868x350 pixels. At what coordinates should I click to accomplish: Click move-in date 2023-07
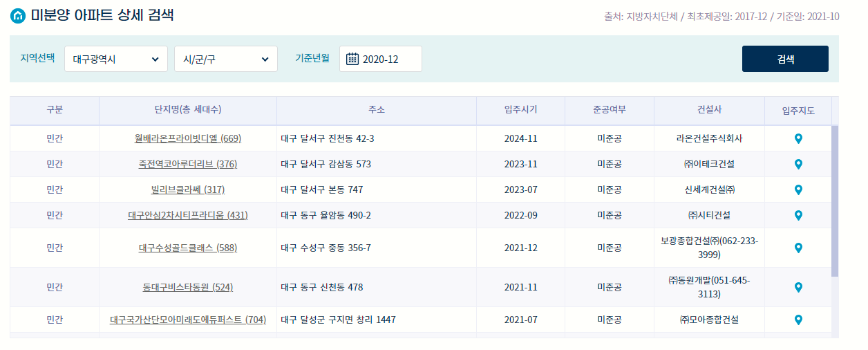(521, 190)
